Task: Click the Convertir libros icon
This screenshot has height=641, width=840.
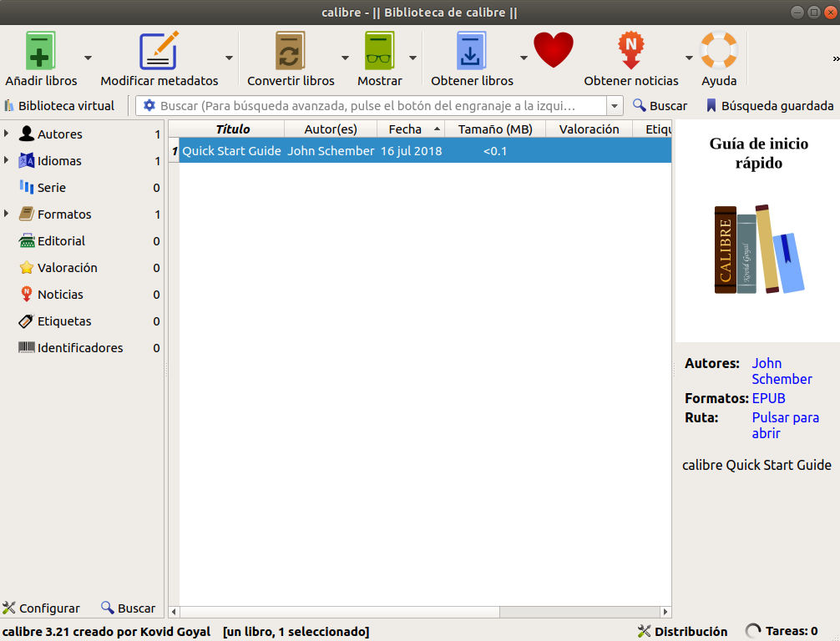Action: 291,50
